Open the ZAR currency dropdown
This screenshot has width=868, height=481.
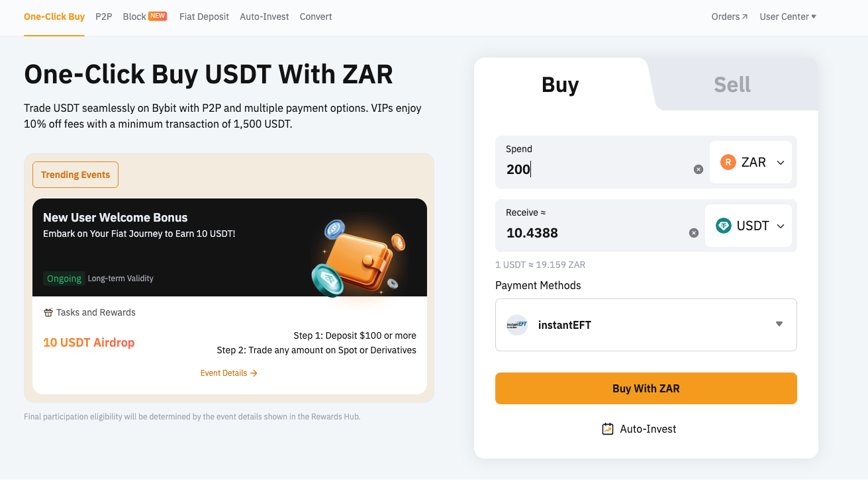point(780,163)
